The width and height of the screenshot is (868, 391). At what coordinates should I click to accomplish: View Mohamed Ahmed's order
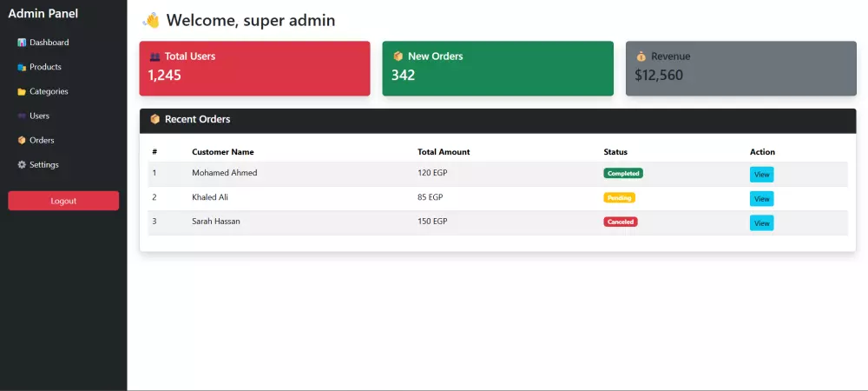point(762,175)
